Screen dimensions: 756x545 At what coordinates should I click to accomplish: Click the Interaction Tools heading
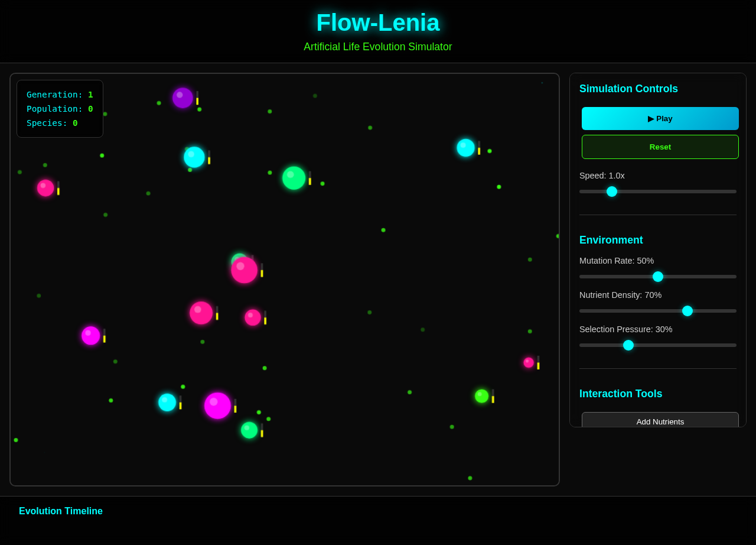(621, 393)
